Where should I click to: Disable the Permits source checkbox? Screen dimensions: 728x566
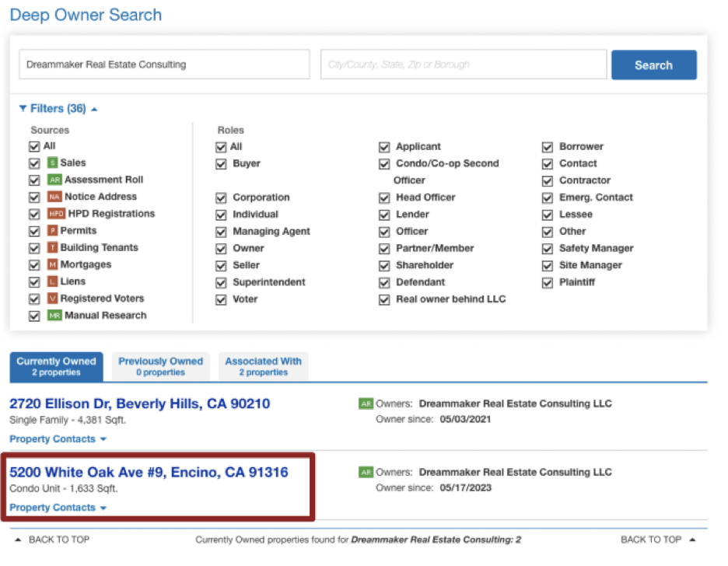34,231
